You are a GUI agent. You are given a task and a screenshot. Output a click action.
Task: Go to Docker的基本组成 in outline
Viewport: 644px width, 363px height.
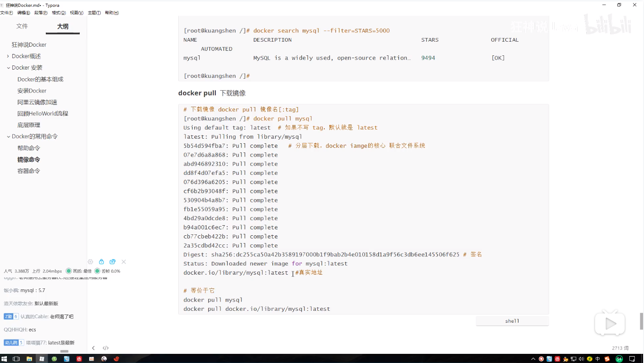(x=40, y=79)
